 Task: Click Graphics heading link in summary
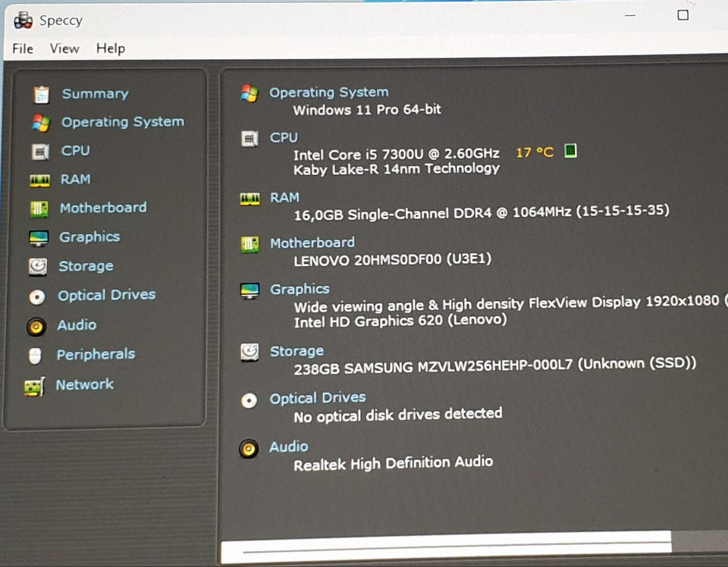300,289
